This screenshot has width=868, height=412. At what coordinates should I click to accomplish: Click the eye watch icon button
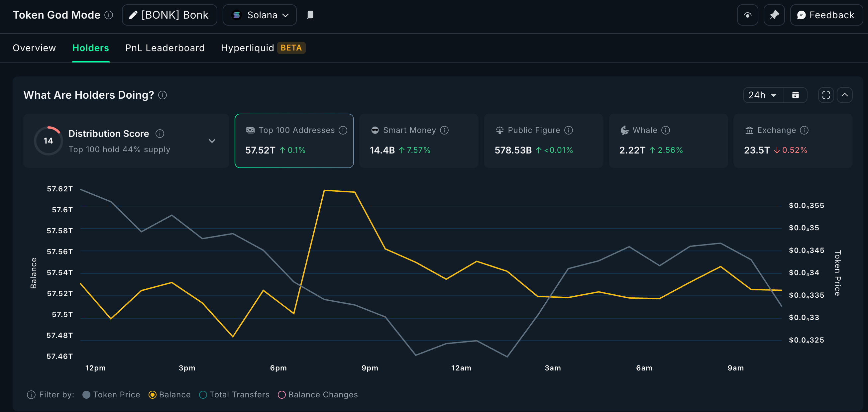click(747, 15)
